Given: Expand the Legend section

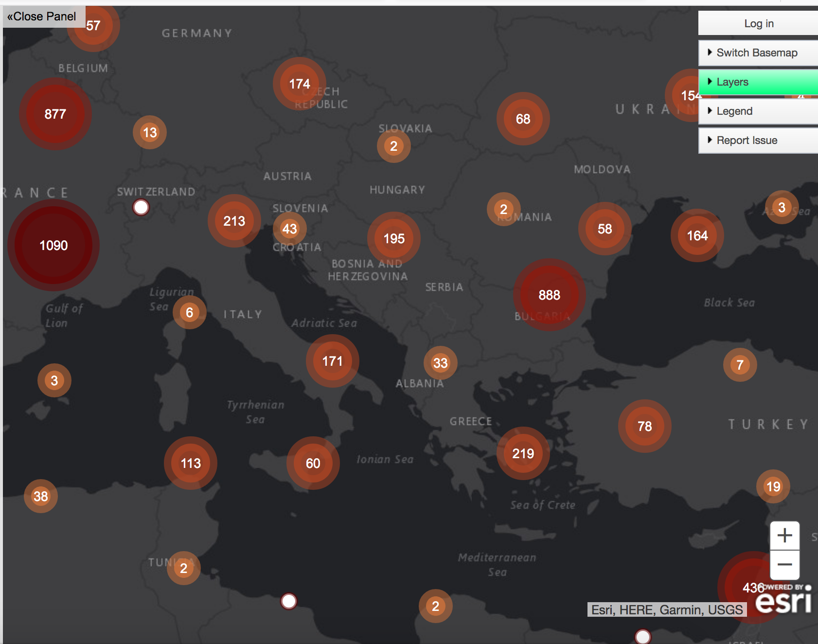Looking at the screenshot, I should pyautogui.click(x=757, y=111).
